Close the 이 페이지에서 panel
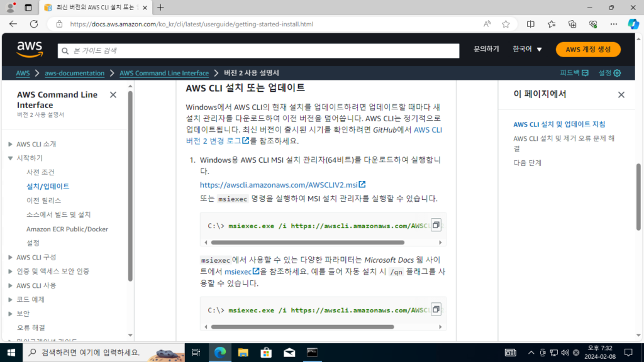 621,95
